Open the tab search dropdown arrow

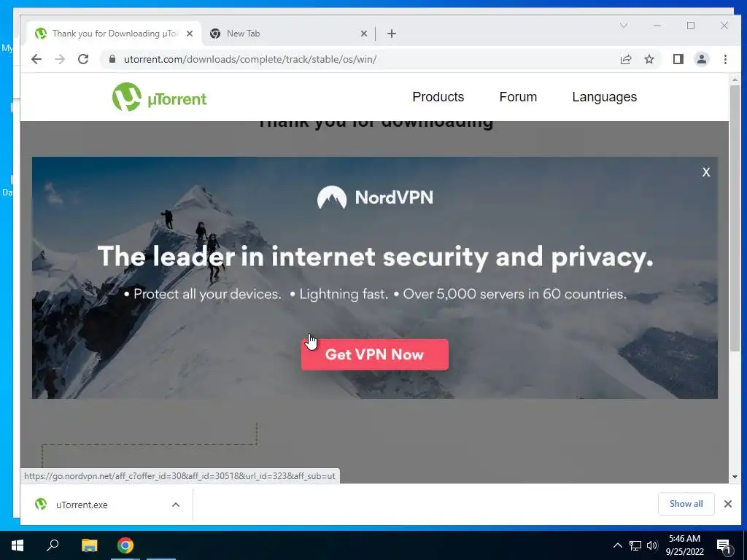(623, 26)
